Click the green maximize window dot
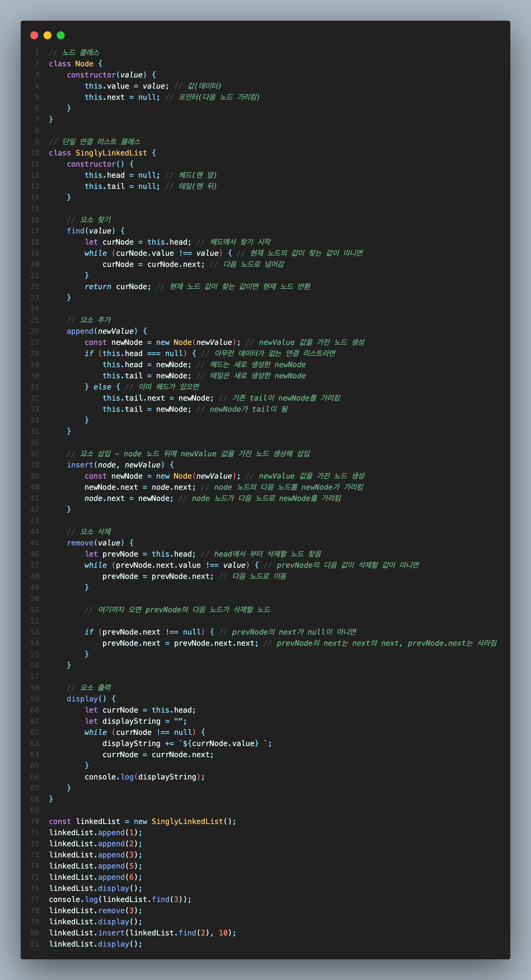 [x=61, y=35]
